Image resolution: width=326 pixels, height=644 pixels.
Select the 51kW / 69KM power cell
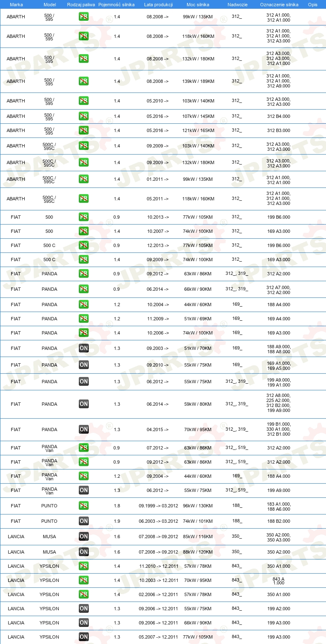pos(198,319)
